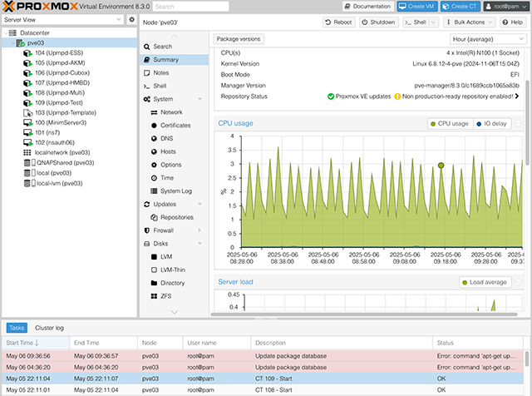Toggle CPU usage series in chart legend
Screen dimensions: 532x396
(x=450, y=124)
